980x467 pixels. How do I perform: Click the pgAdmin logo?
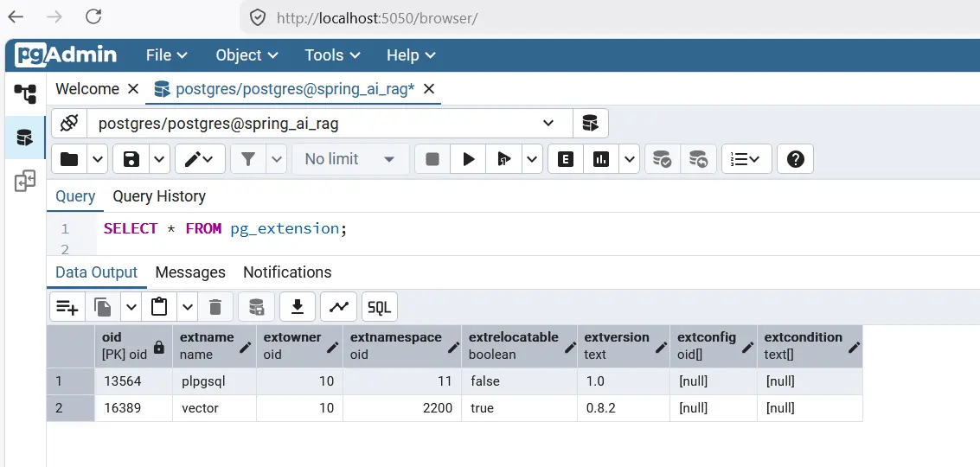tap(66, 55)
